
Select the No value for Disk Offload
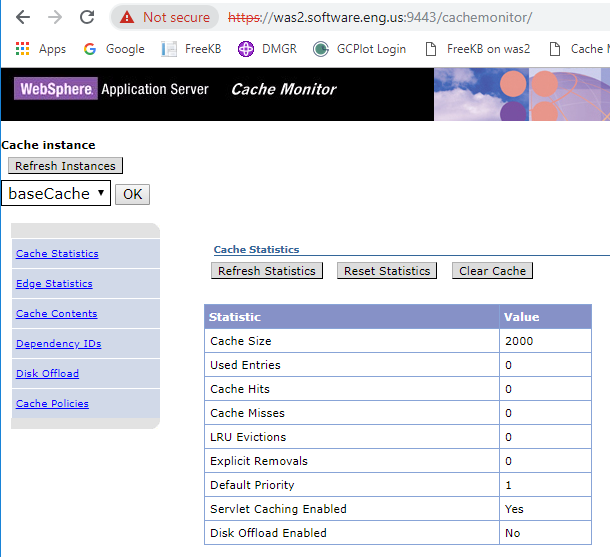coord(512,533)
